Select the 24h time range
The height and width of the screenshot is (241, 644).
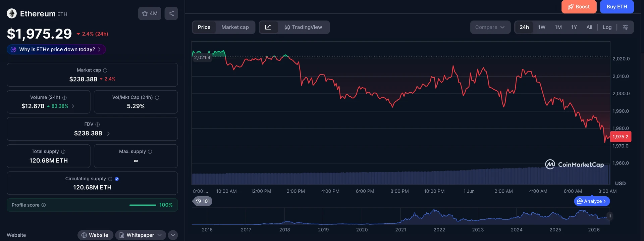524,27
